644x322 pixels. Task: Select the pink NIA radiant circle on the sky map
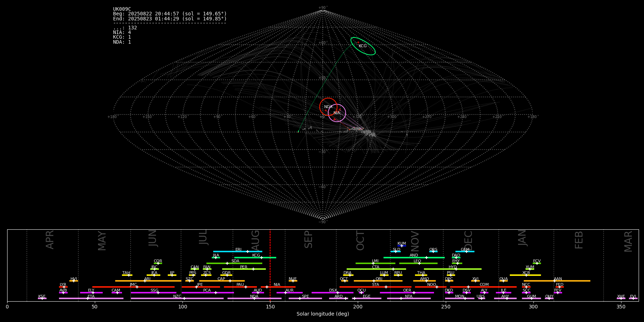coord(337,113)
